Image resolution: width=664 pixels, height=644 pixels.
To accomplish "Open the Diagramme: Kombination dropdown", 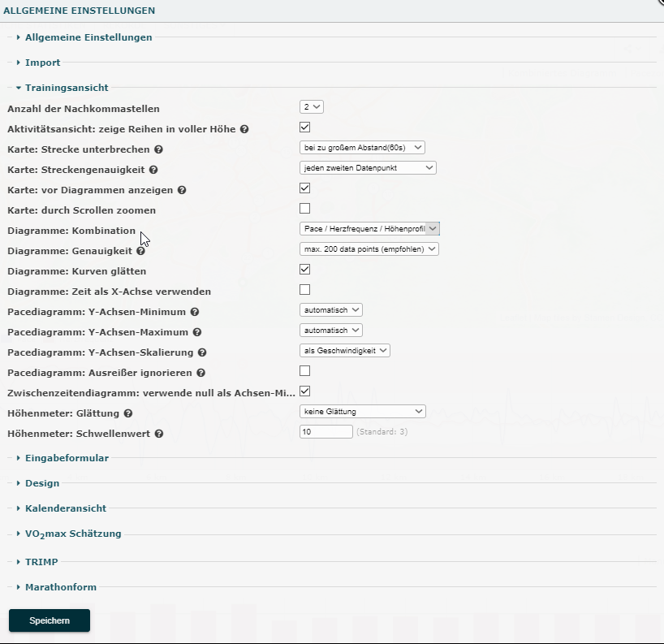I will click(369, 229).
